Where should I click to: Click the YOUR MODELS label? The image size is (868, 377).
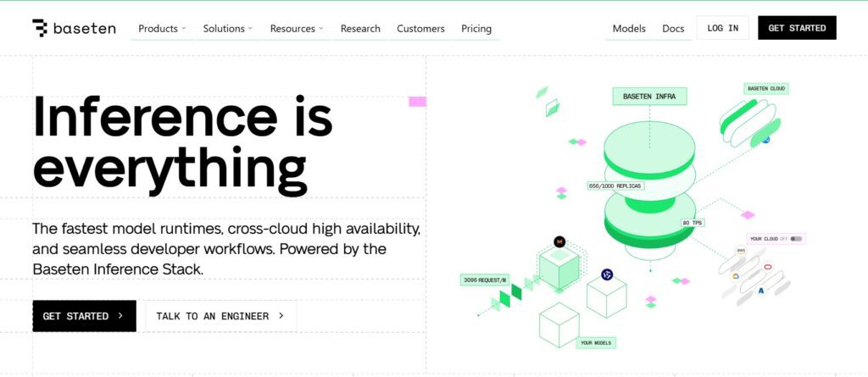click(x=596, y=343)
